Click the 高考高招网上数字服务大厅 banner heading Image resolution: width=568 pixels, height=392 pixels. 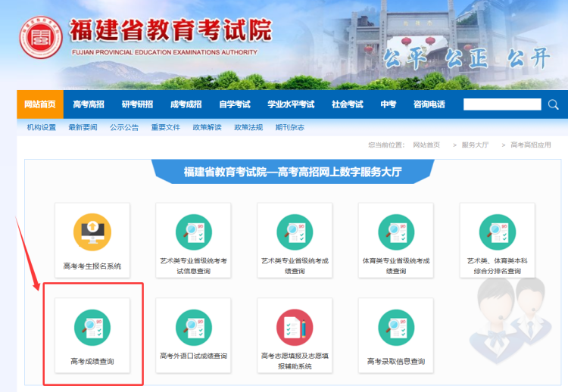pos(292,172)
